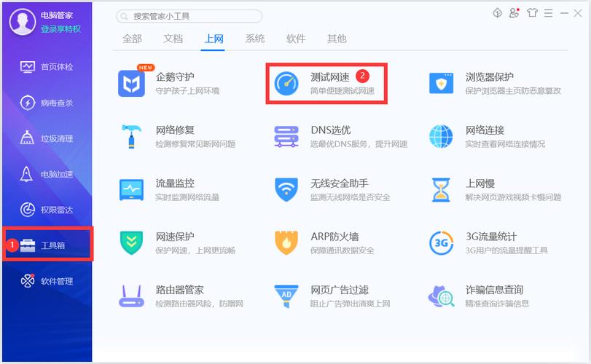Open the hamburger main menu
The image size is (591, 364).
549,14
